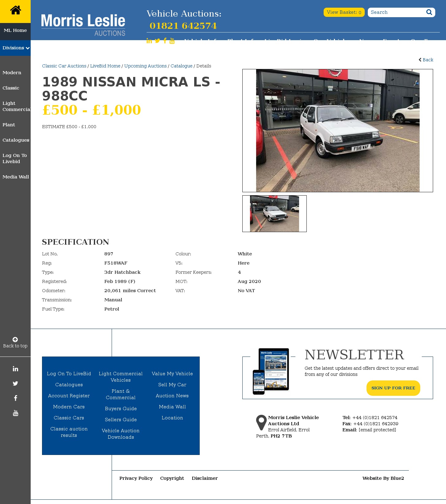The width and height of the screenshot is (446, 504).
Task: Click the Morris Leslie Auctions logo
Action: tap(83, 25)
